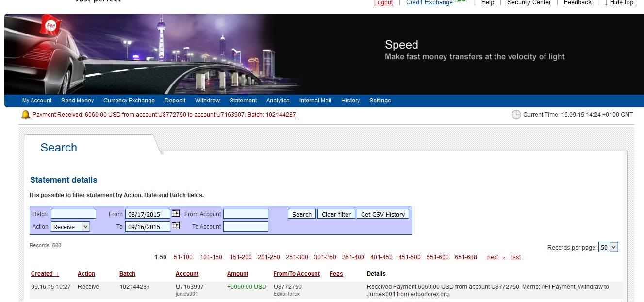Go to records page 201-250
The width and height of the screenshot is (644, 302).
269,257
